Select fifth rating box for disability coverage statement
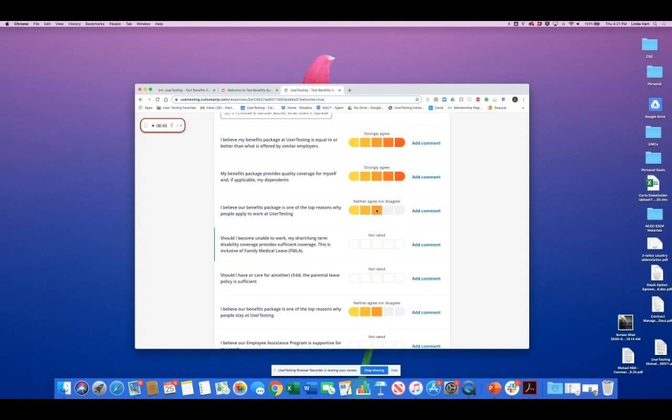This screenshot has width=672, height=420. (x=399, y=244)
